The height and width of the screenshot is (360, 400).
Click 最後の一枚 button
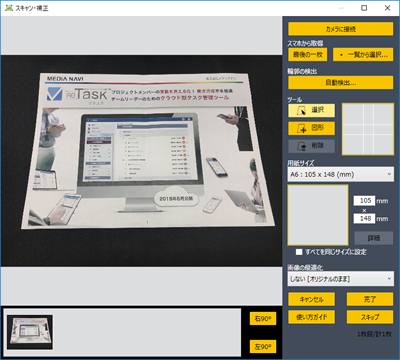308,55
